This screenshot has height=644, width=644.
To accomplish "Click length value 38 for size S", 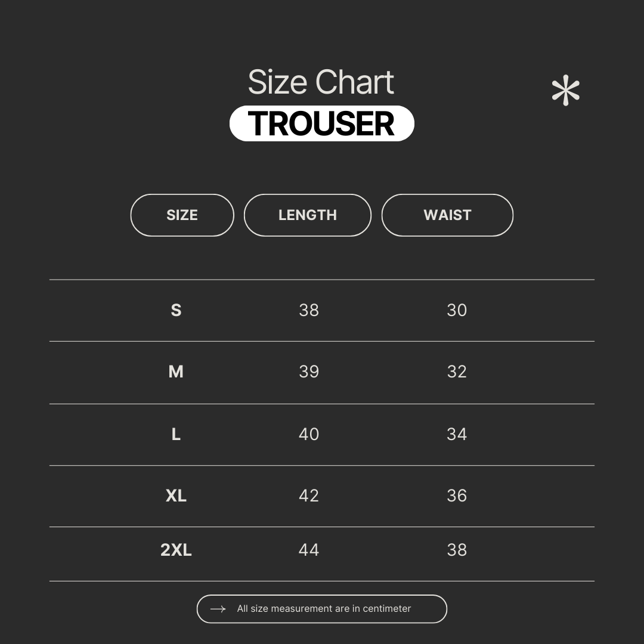I will pyautogui.click(x=309, y=310).
